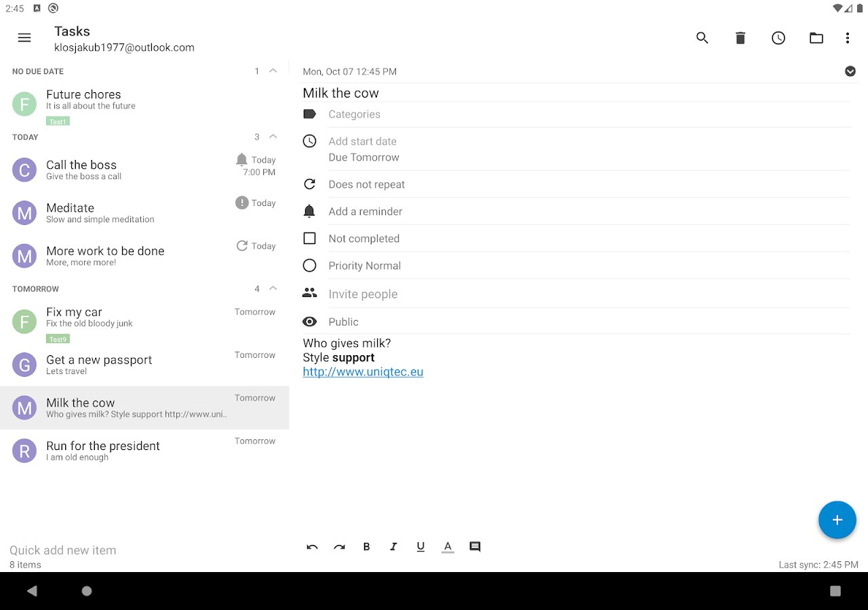Redo the last edit
The width and height of the screenshot is (868, 610).
[x=339, y=547]
